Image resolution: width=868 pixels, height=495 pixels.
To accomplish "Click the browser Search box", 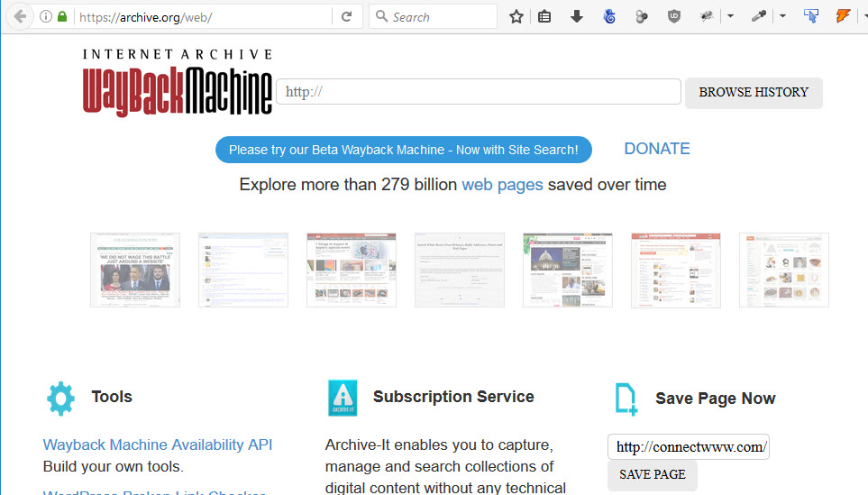I will pos(434,17).
